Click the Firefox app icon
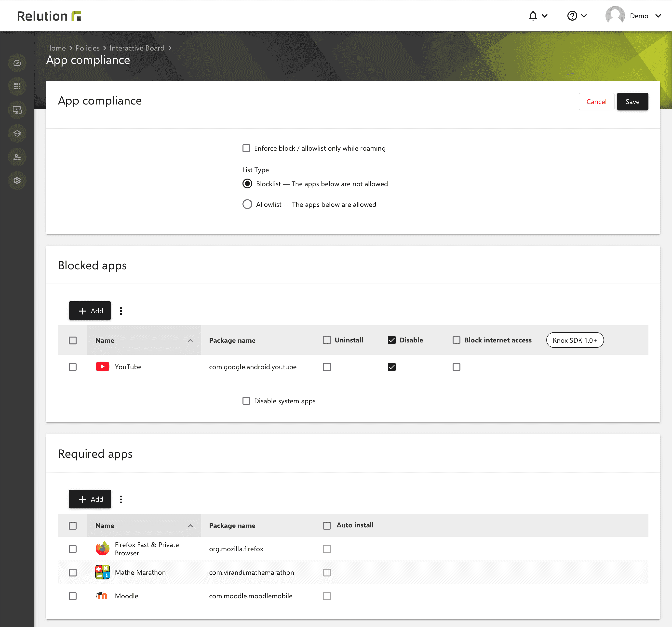This screenshot has height=627, width=672. [102, 549]
